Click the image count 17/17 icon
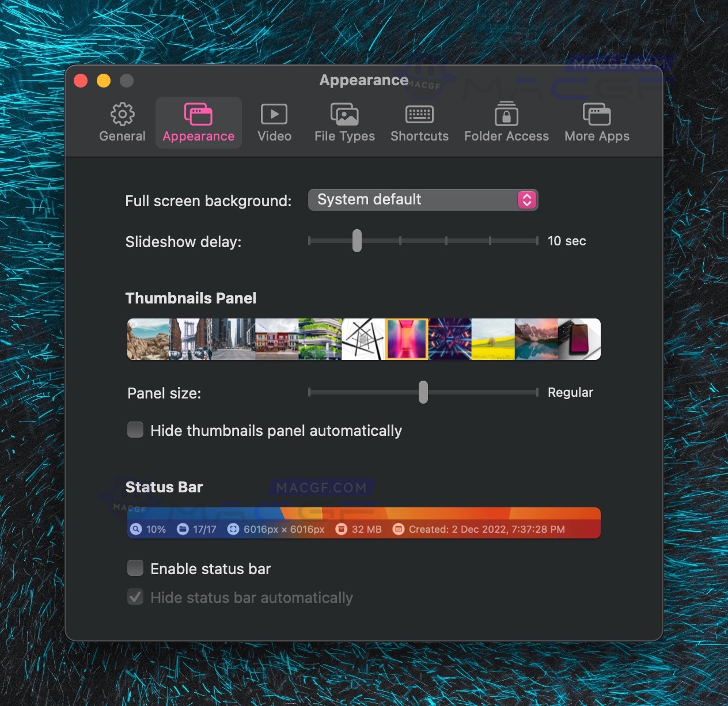 click(x=183, y=529)
